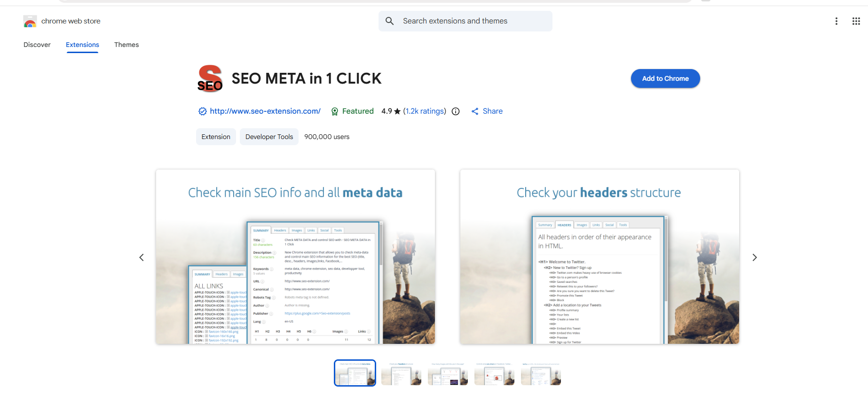Click the 900,000 users text
868x419 pixels.
point(327,137)
